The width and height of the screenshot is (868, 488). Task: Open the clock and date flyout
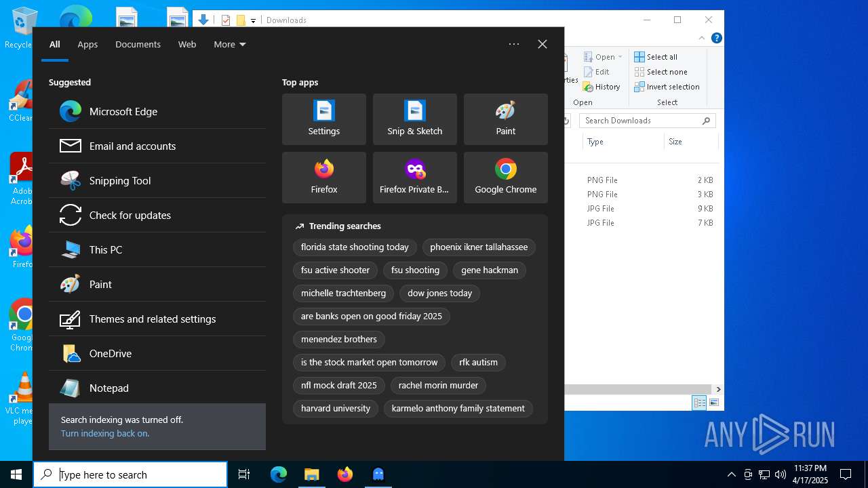[x=810, y=474]
